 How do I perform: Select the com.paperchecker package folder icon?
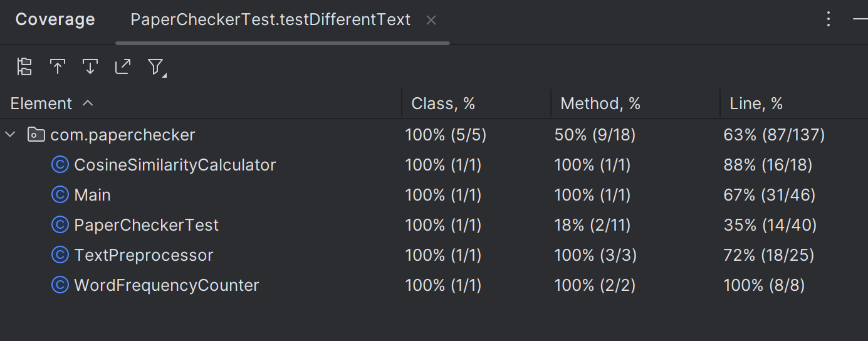point(36,135)
